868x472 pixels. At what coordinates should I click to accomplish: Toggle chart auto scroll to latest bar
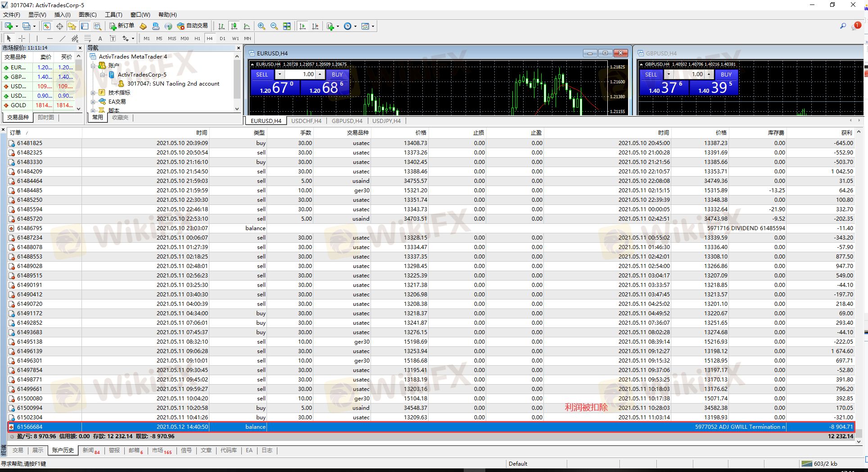[303, 26]
